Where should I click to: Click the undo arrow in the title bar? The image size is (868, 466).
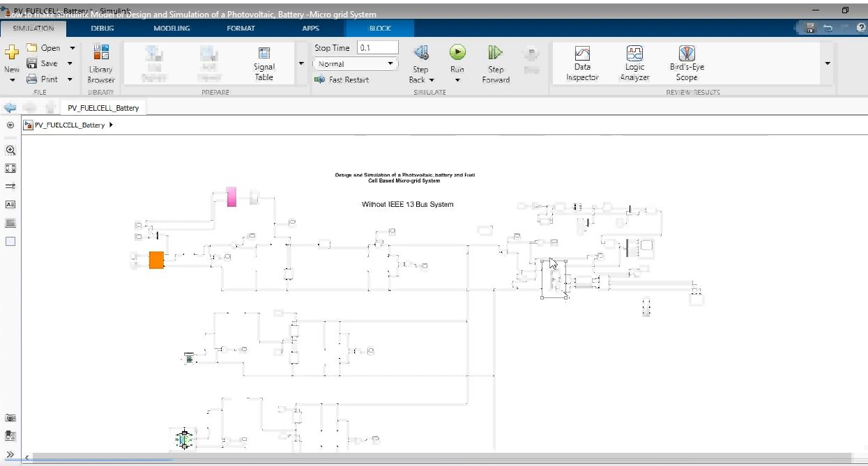(828, 28)
